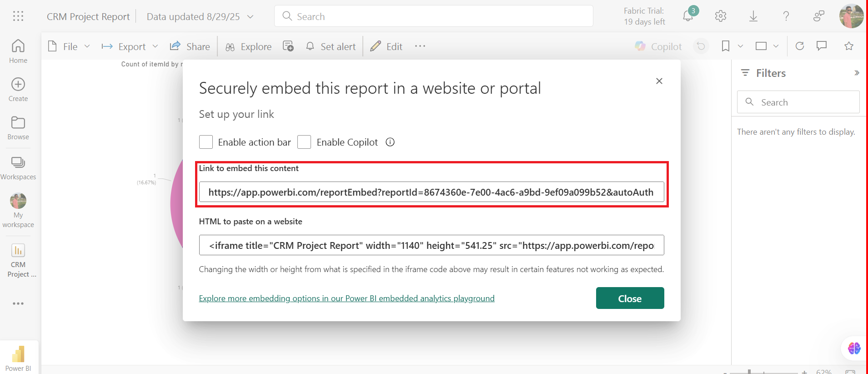868x374 pixels.
Task: Click the green Close button
Action: pyautogui.click(x=630, y=298)
